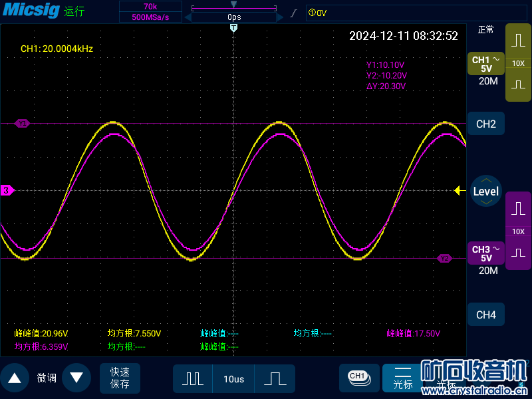Screen dimensions: 532x399
Task: Toggle the CH4 channel on
Action: [x=486, y=315]
